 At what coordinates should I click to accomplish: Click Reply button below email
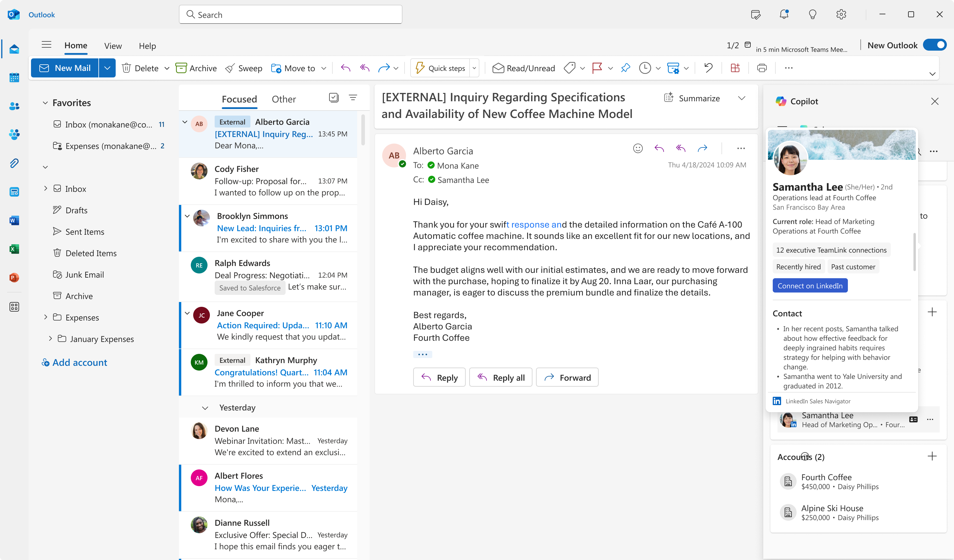click(439, 377)
